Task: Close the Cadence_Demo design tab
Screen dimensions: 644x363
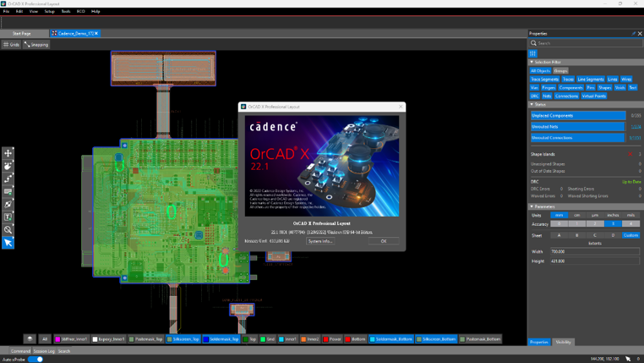Action: [96, 33]
